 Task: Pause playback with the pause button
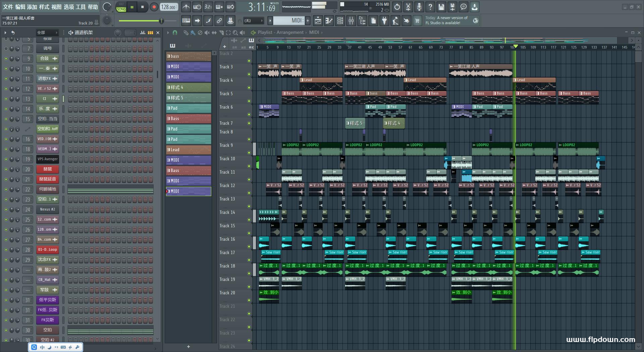coord(132,7)
